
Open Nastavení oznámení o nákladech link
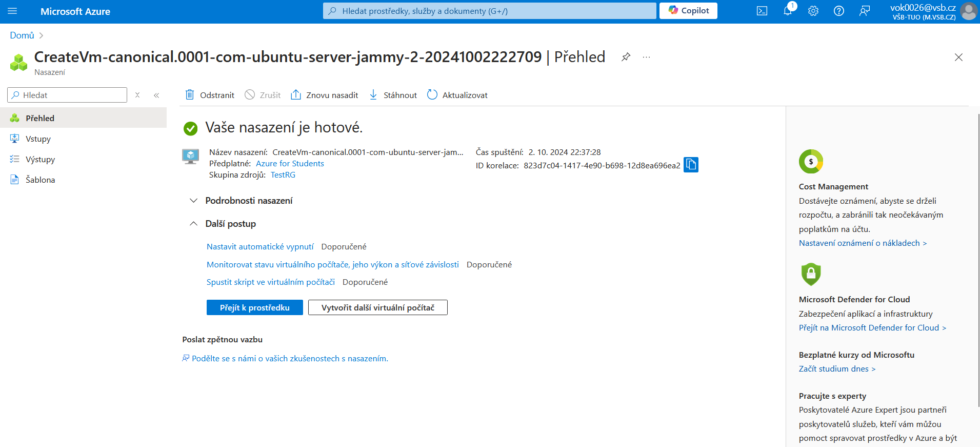click(863, 243)
